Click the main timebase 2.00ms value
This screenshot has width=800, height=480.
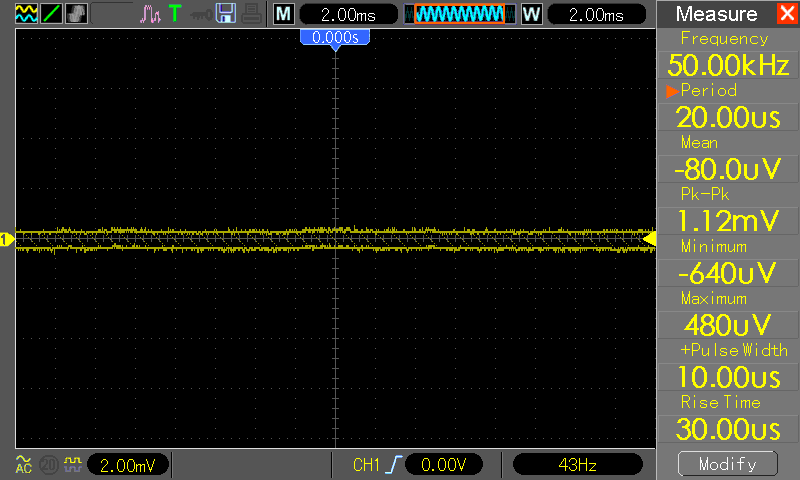348,15
